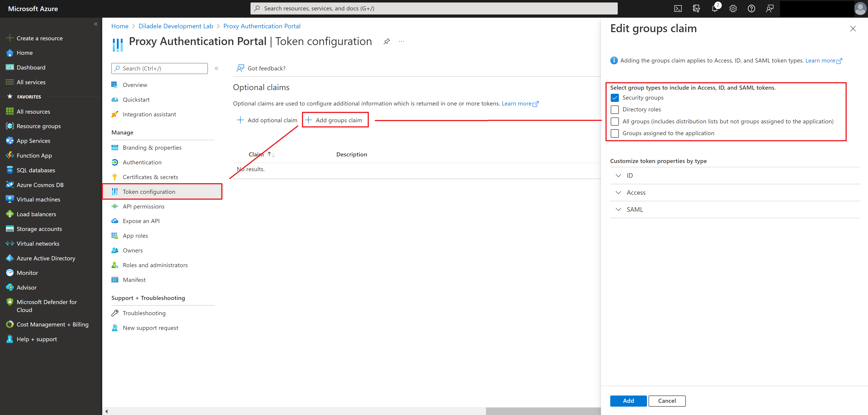Enable the Directory roles checkbox

pos(615,109)
